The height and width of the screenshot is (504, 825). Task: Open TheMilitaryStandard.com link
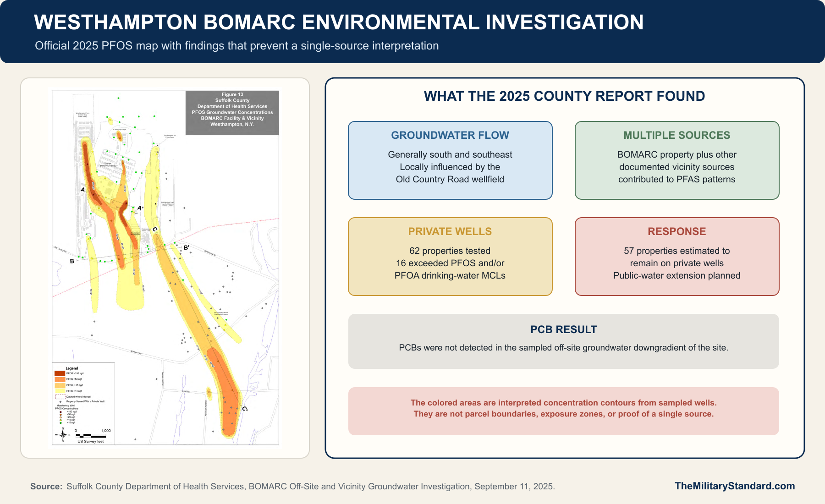click(x=735, y=486)
